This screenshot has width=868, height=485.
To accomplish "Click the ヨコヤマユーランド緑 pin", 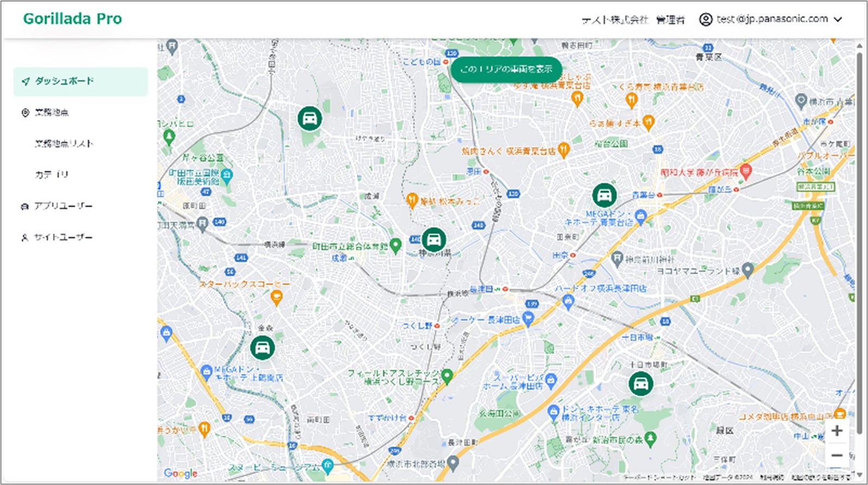I will click(x=748, y=269).
